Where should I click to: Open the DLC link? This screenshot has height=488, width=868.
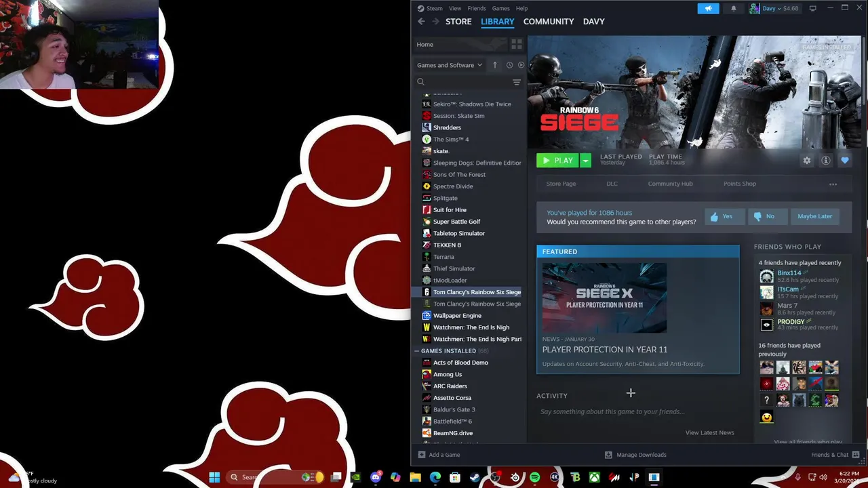tap(612, 184)
